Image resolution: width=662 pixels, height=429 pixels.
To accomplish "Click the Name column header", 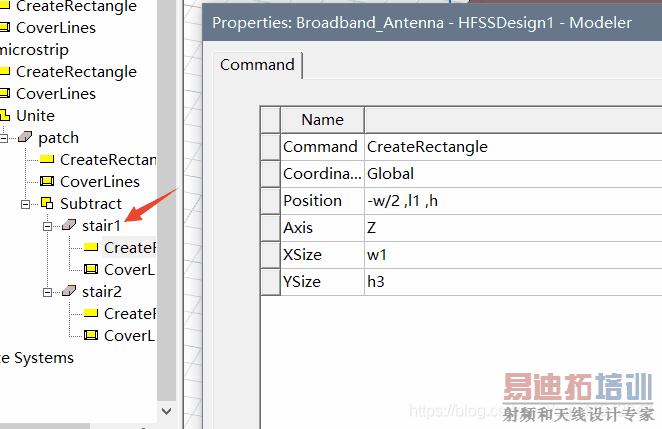I will [x=323, y=120].
